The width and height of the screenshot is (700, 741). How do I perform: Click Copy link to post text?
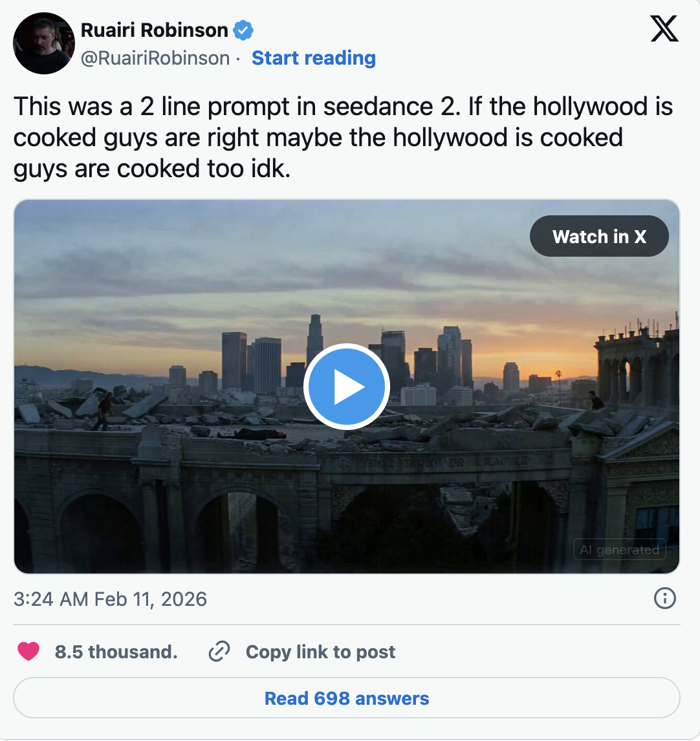320,652
